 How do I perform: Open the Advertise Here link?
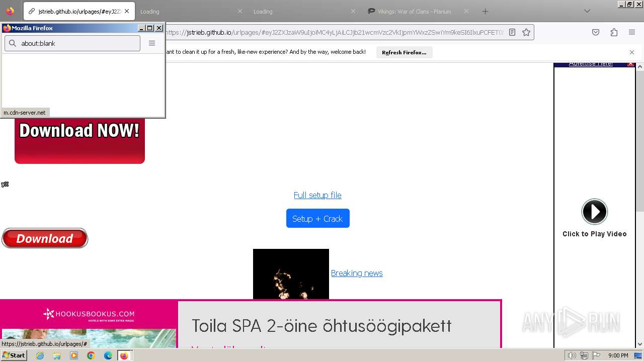pos(591,64)
